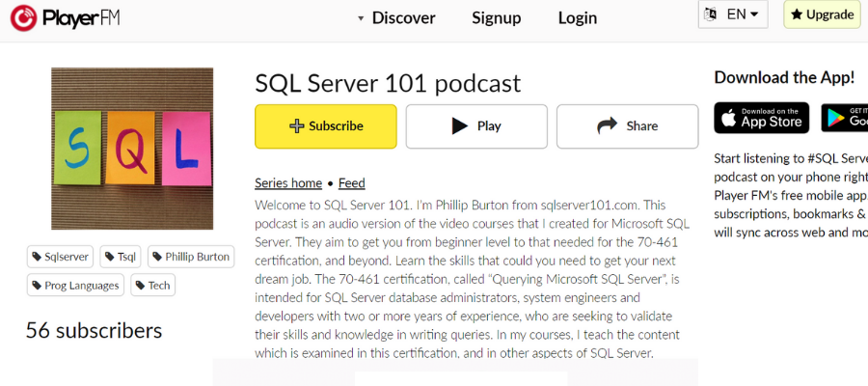Select the Prog Languages tag
Screen dimensions: 868x386
(75, 286)
